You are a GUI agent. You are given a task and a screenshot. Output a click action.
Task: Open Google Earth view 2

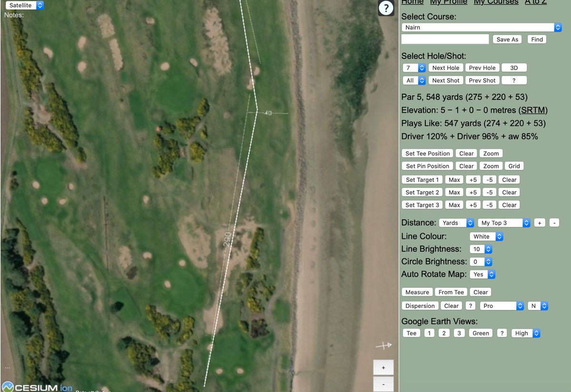(x=444, y=333)
